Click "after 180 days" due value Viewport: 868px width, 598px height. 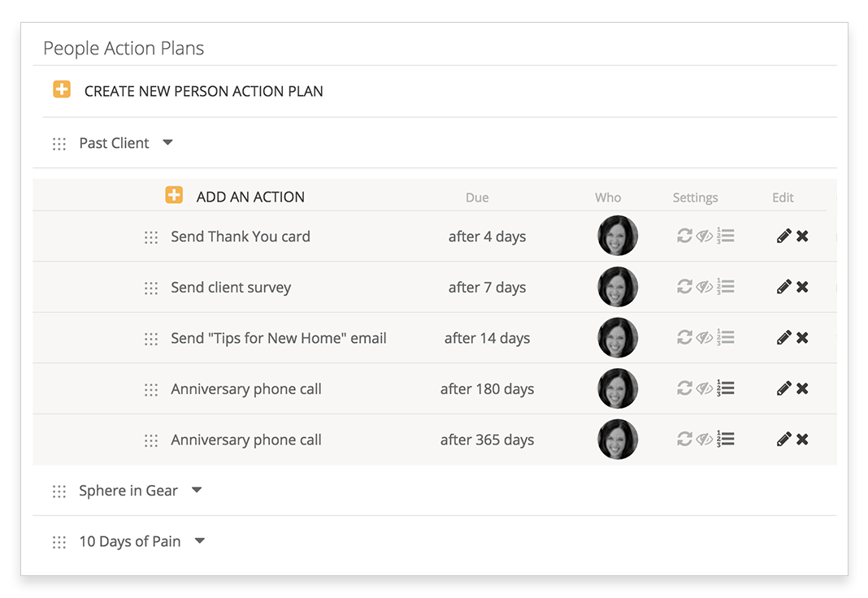(487, 389)
